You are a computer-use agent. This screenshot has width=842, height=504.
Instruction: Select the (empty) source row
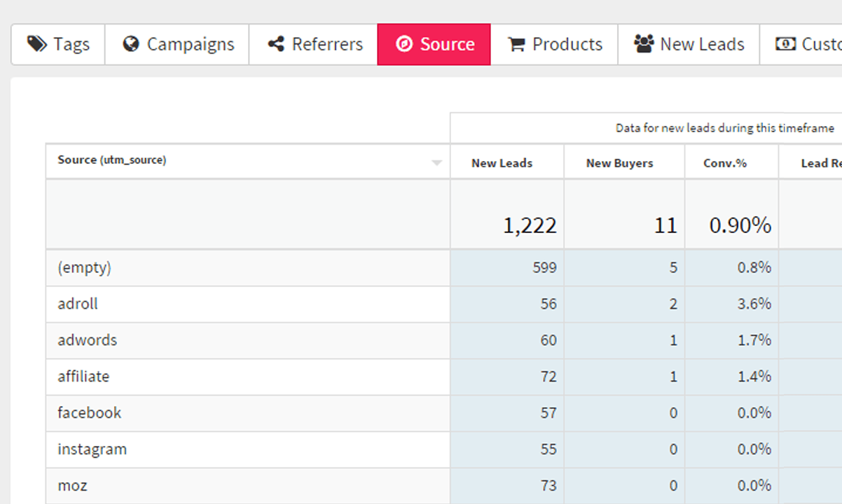[444, 267]
